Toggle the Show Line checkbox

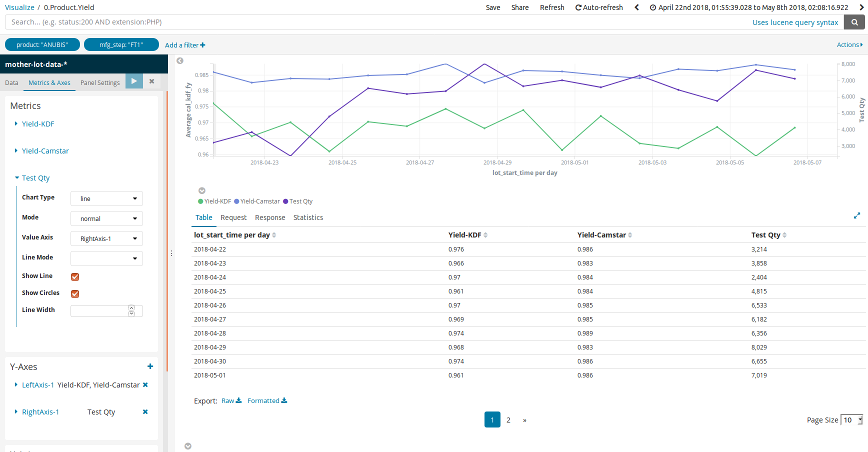(x=75, y=277)
